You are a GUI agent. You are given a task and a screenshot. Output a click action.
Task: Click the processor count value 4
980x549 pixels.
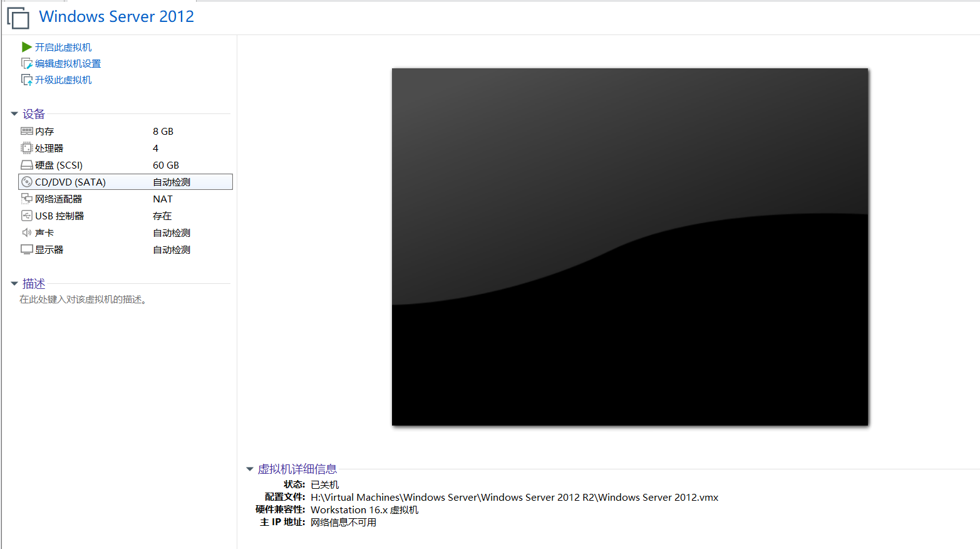[156, 148]
